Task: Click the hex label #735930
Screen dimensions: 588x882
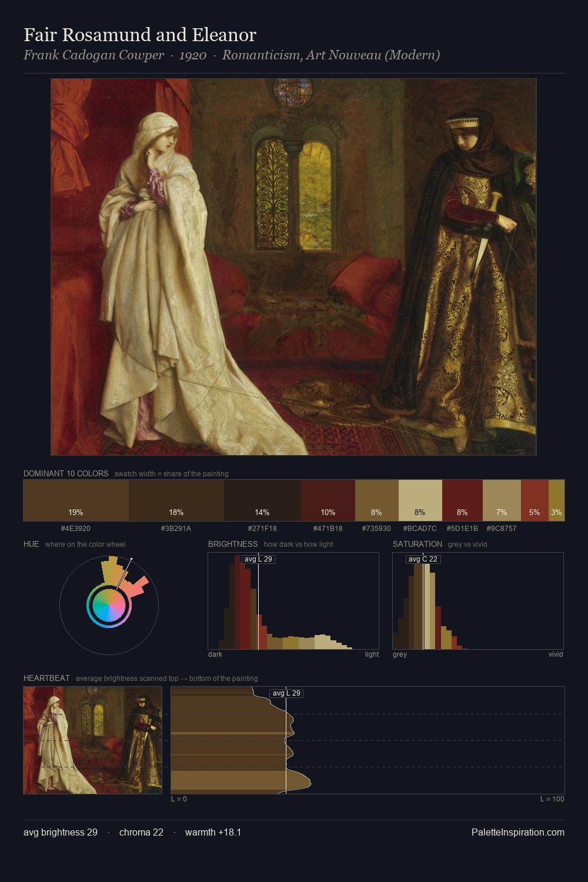Action: 376,528
